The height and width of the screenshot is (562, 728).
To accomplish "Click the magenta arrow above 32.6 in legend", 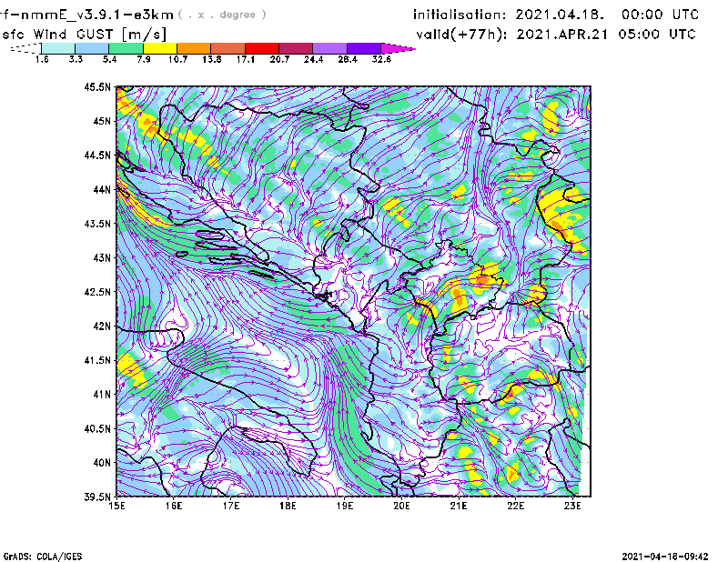I will pyautogui.click(x=398, y=48).
